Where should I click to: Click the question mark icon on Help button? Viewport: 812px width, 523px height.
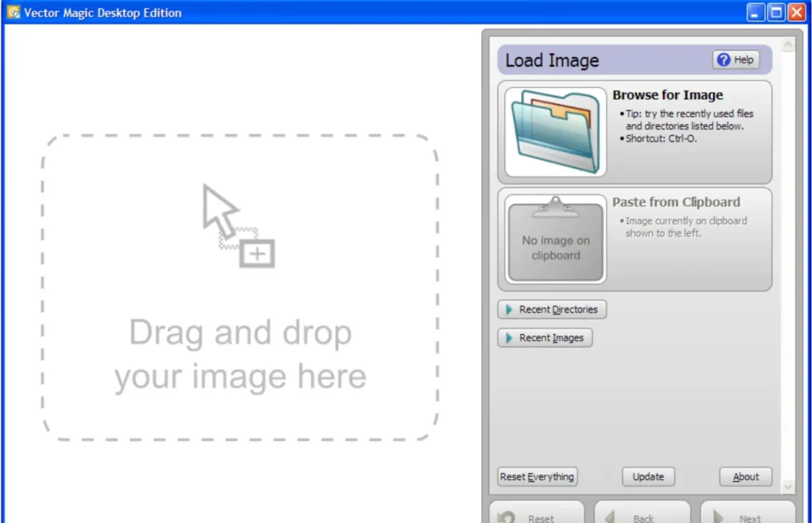725,60
